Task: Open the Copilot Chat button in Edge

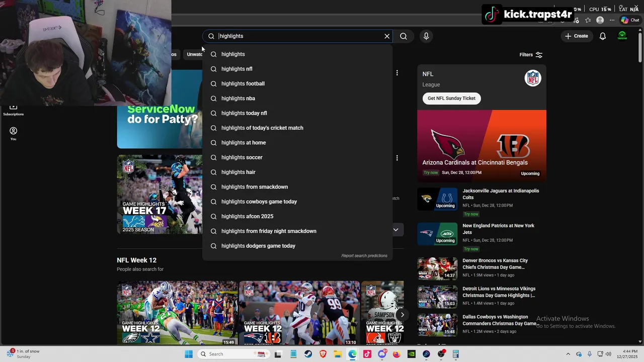Action: (x=630, y=20)
